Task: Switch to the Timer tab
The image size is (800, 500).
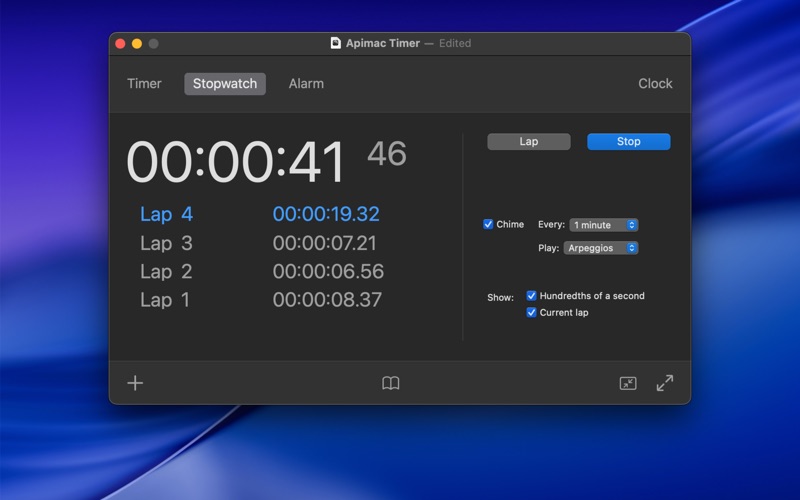Action: (144, 84)
